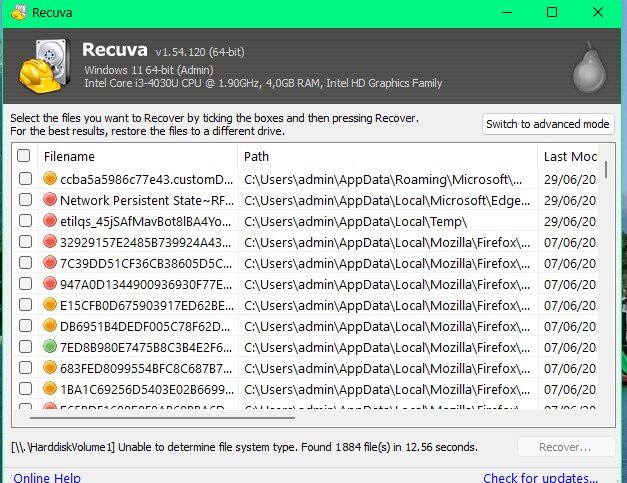Sort by the Filename column header
627x483 pixels.
coord(138,156)
